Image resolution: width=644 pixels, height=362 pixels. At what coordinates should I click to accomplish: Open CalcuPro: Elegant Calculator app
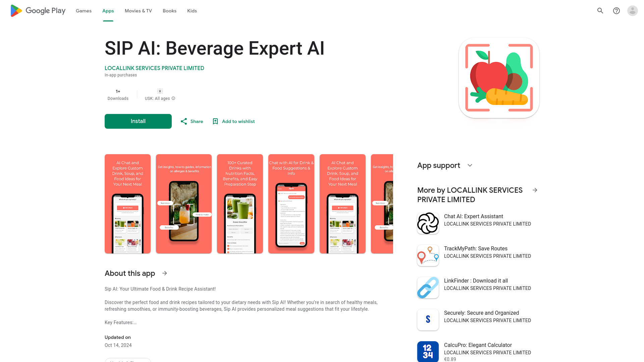click(x=478, y=351)
